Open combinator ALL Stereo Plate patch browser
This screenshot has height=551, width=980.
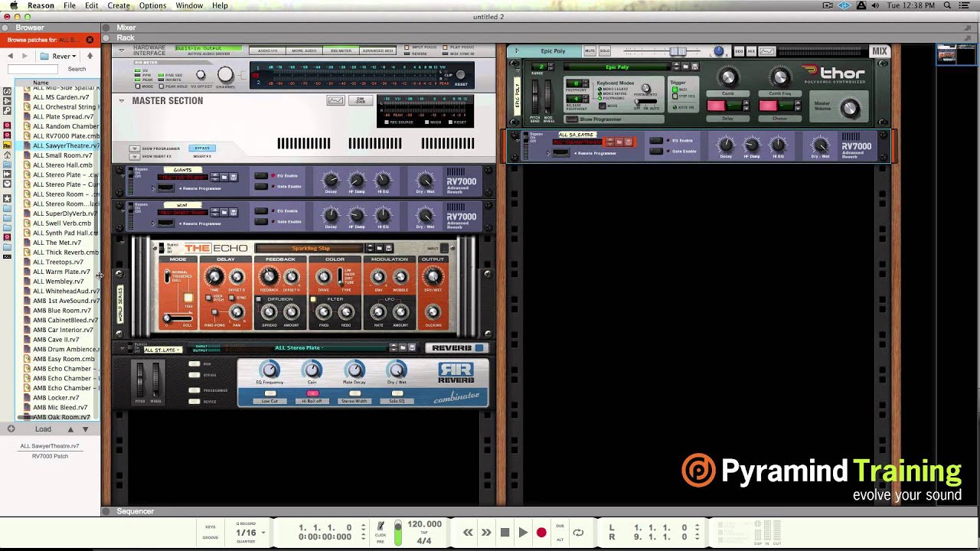pyautogui.click(x=403, y=348)
